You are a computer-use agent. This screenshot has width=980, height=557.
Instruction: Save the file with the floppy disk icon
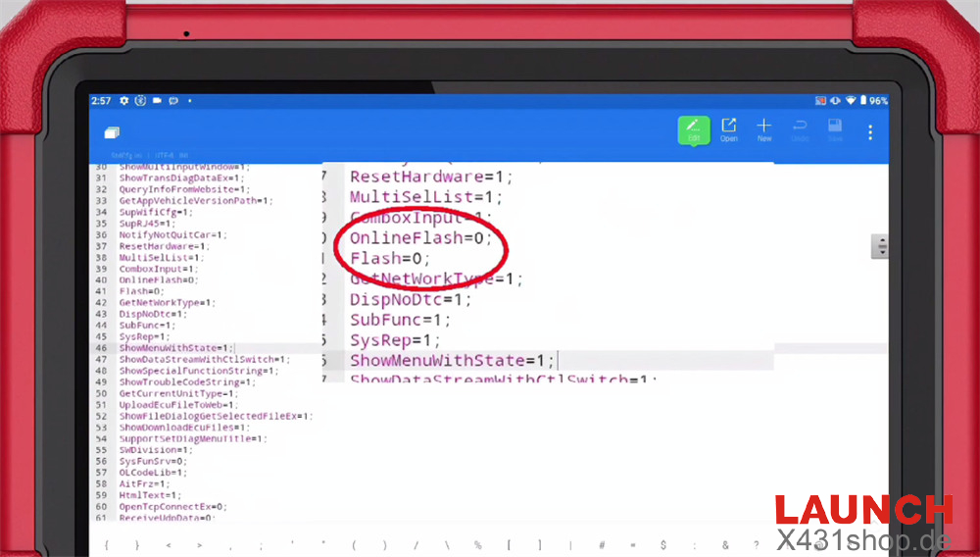point(835,130)
